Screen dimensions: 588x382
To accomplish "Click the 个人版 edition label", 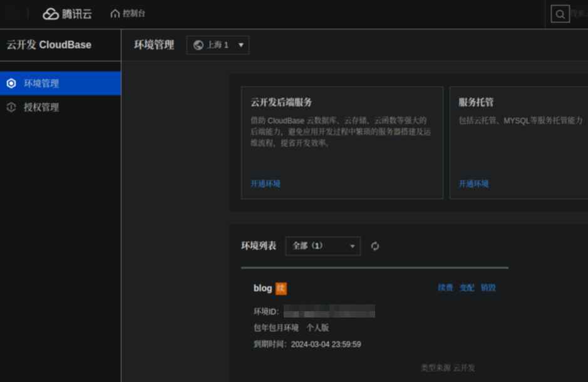I will 317,328.
